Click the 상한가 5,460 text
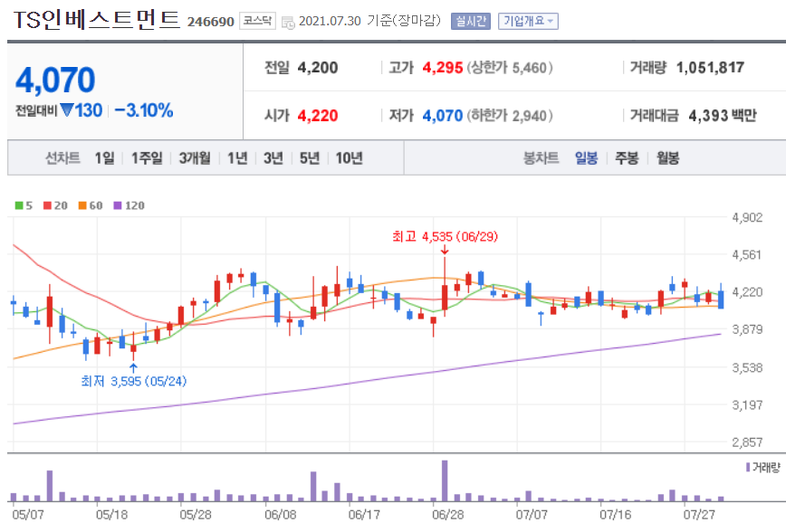This screenshot has height=532, width=786. coord(510,68)
